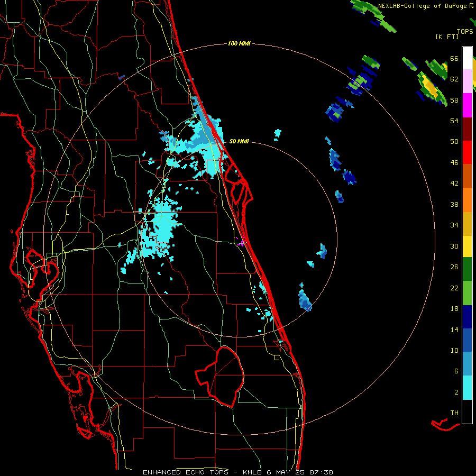Click the 62 value on the scale

454,79
